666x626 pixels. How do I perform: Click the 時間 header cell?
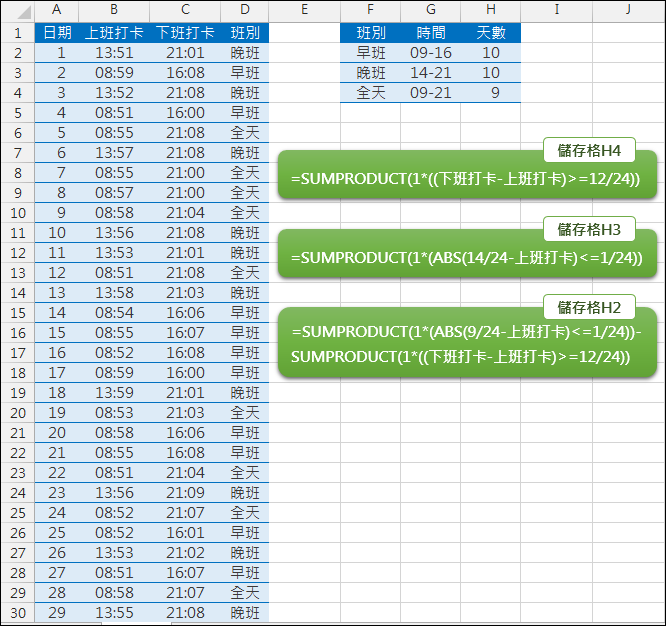pos(431,33)
